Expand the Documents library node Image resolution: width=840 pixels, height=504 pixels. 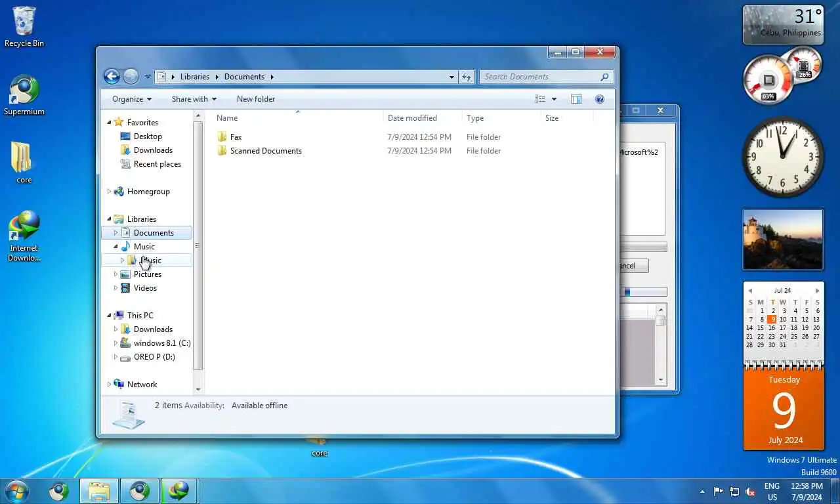tap(115, 233)
